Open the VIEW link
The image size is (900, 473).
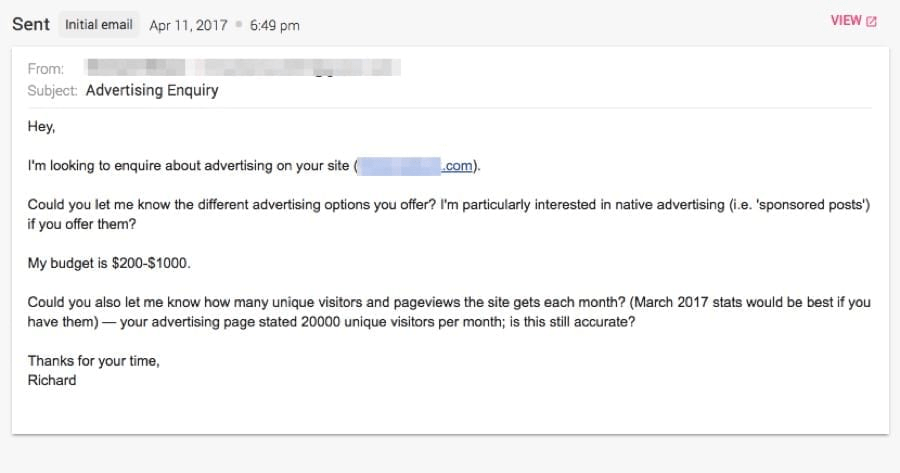[846, 21]
